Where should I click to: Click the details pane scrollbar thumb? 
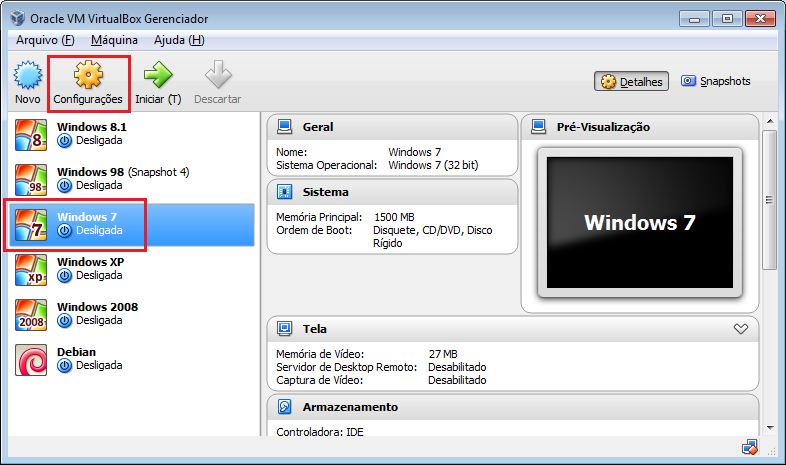769,200
